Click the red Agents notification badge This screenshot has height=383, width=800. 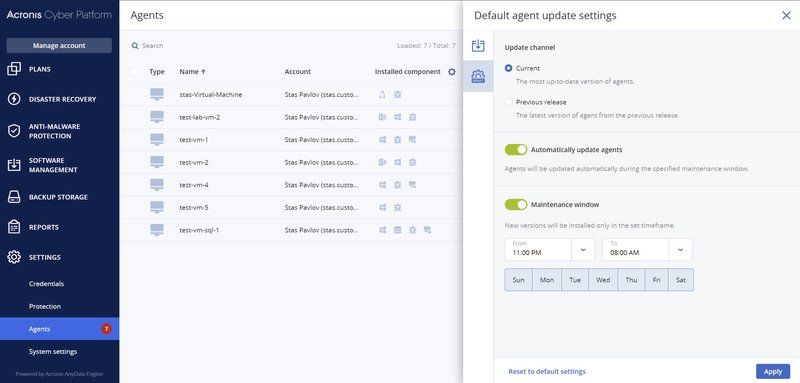coord(106,329)
